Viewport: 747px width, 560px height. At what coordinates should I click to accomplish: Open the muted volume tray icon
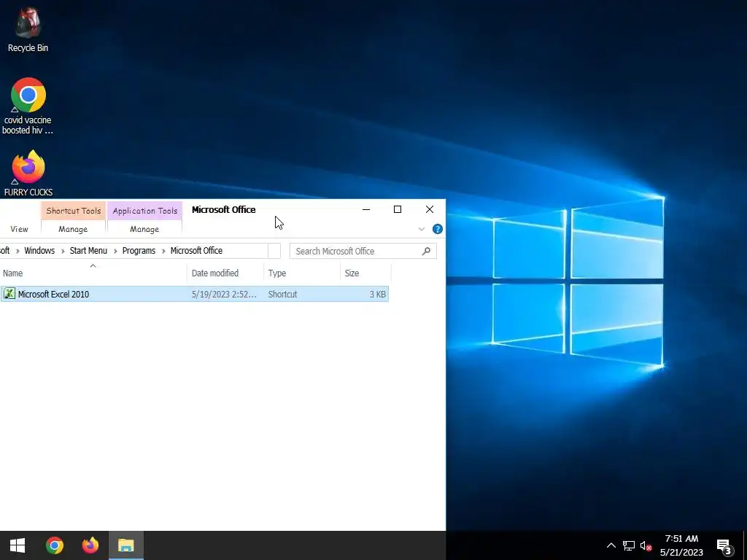(646, 545)
